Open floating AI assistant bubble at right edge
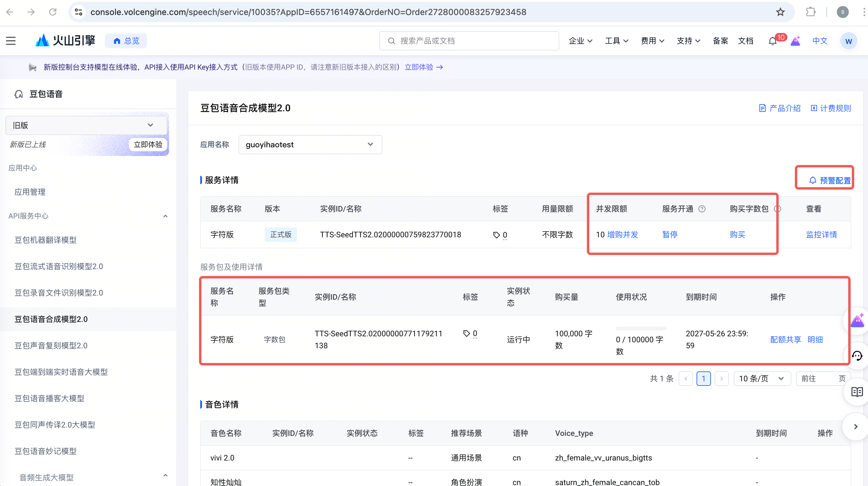 857,320
